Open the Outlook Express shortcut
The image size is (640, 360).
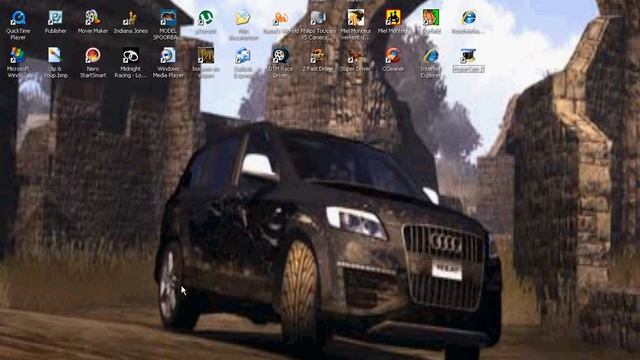(243, 56)
